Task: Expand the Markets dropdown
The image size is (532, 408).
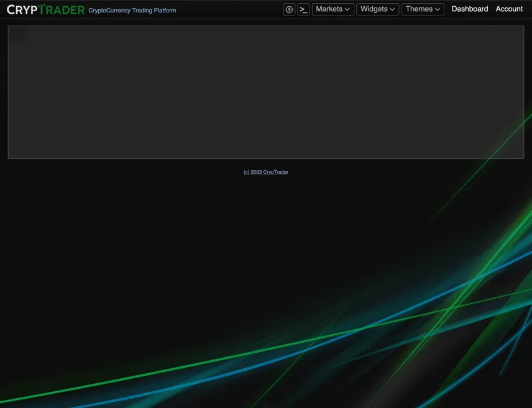Action: [333, 9]
